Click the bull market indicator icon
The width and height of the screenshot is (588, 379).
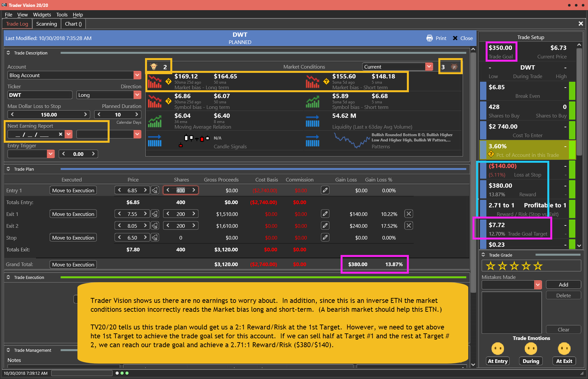click(x=154, y=67)
